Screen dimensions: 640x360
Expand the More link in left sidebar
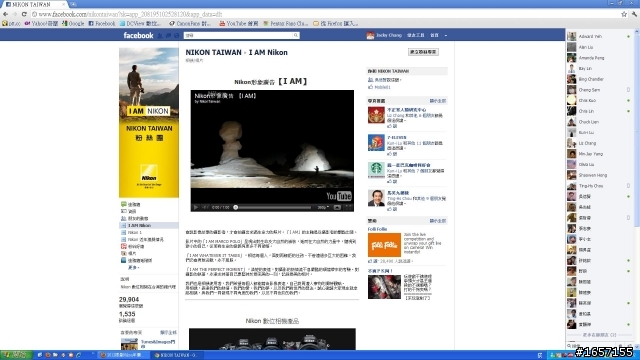tap(133, 267)
